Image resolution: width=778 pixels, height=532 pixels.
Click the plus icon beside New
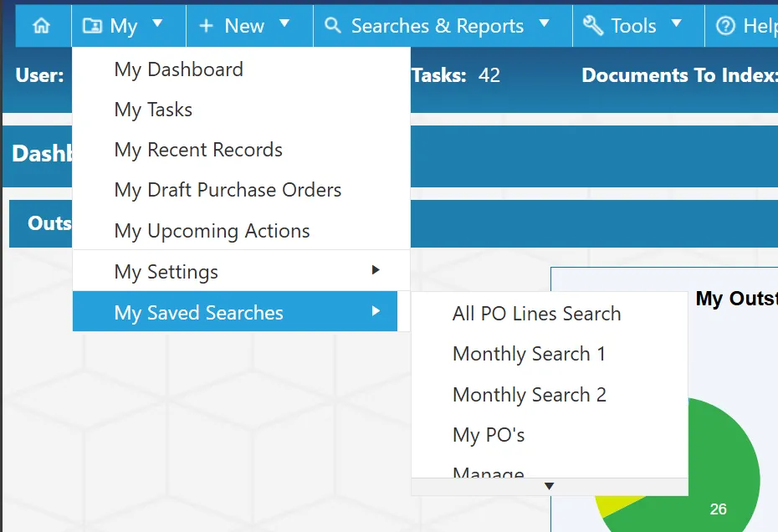pos(206,26)
